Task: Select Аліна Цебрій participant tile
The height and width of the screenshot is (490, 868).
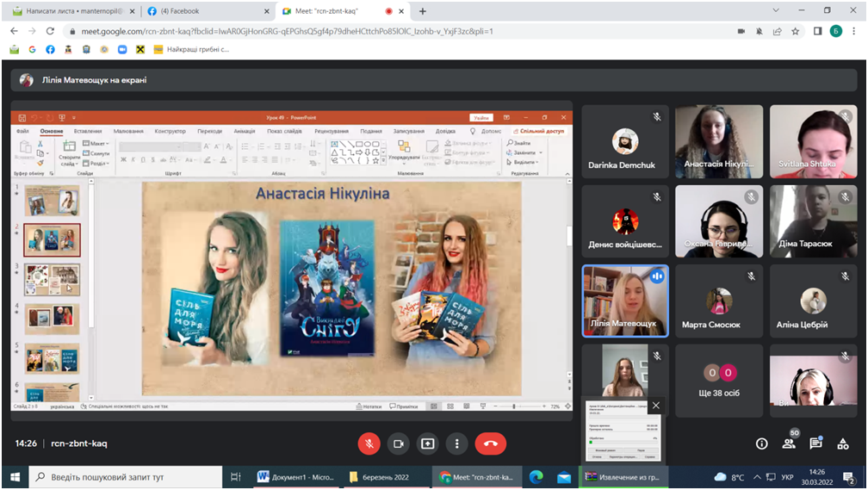Action: (813, 301)
